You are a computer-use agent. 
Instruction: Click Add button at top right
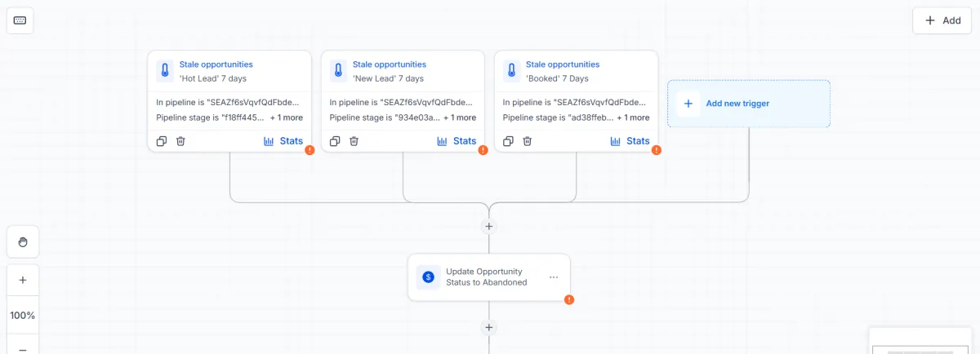[x=942, y=20]
